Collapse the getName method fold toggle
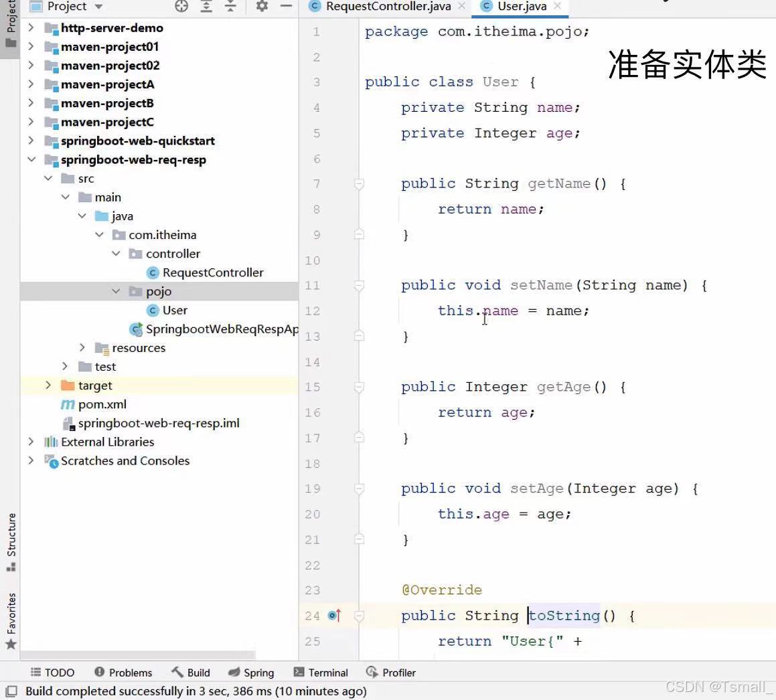 [x=359, y=183]
